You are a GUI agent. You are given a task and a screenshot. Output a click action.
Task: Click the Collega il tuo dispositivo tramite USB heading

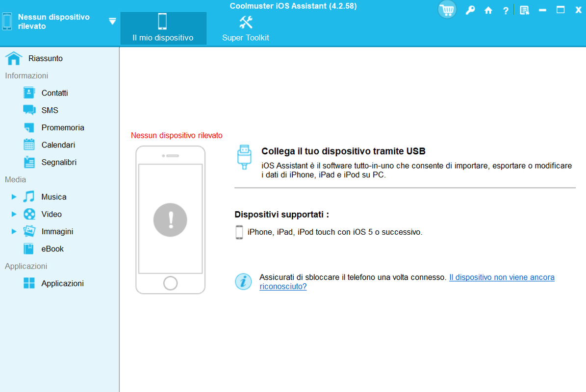[x=343, y=151]
